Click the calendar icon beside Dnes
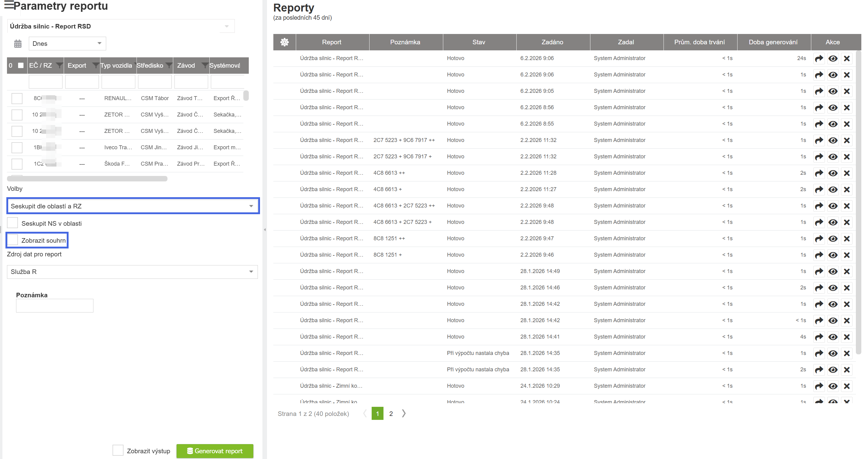868x459 pixels. (18, 43)
